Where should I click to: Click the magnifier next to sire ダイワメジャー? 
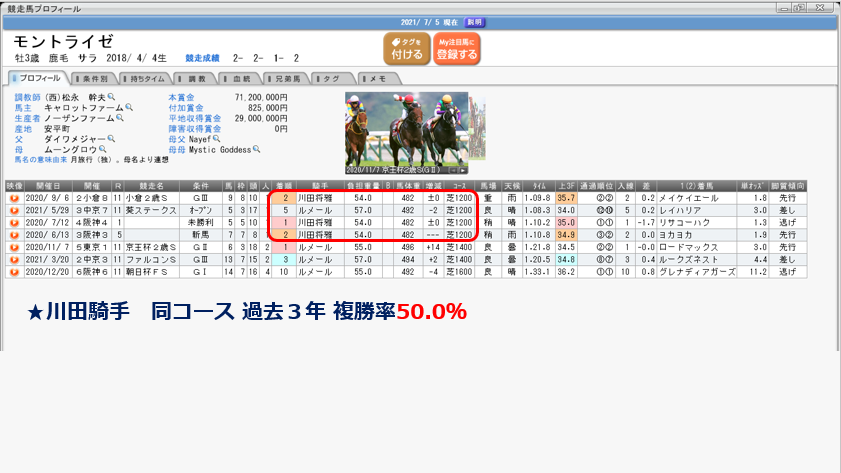pyautogui.click(x=111, y=139)
